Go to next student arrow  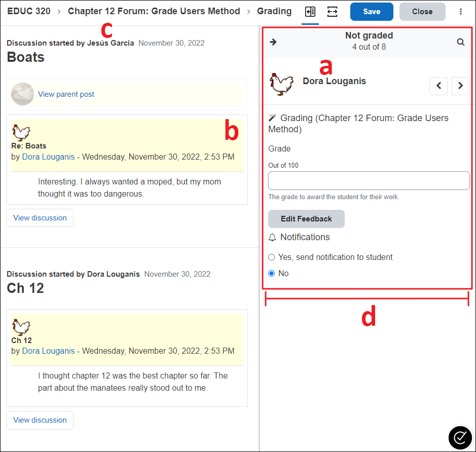point(460,86)
